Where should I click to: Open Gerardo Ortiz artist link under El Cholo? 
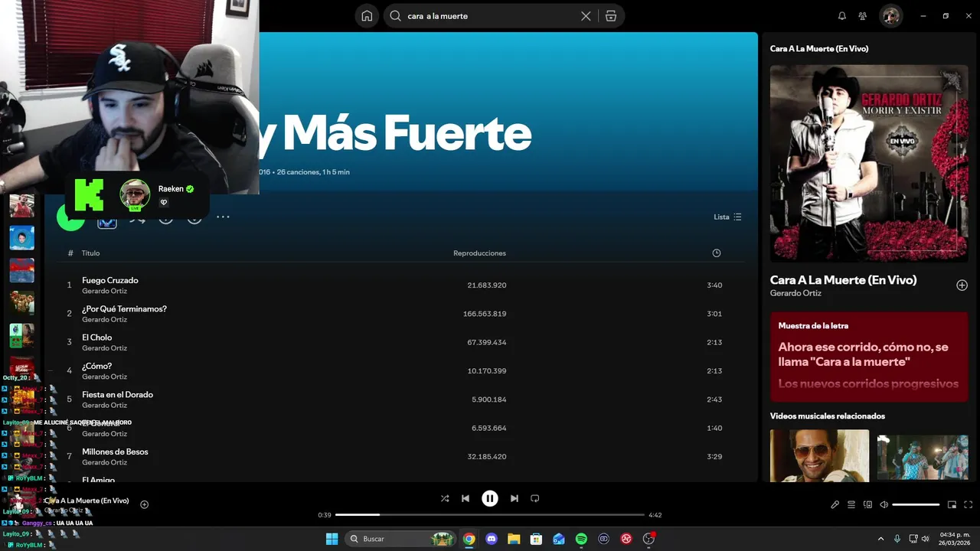click(x=105, y=348)
